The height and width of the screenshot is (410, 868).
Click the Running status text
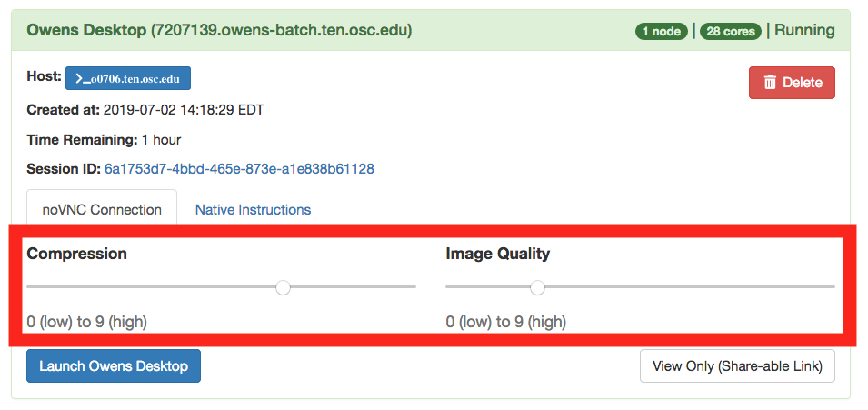[x=803, y=31]
